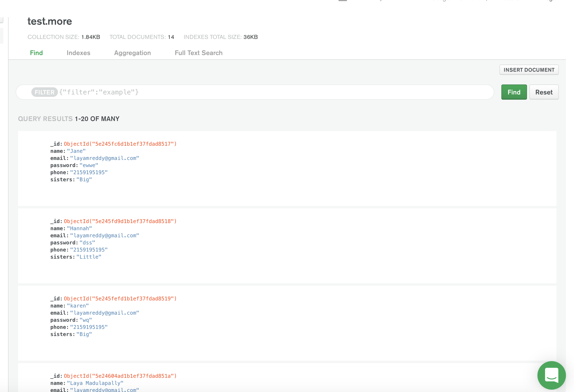The height and width of the screenshot is (392, 574).
Task: Focus the filter query input field
Action: point(272,92)
